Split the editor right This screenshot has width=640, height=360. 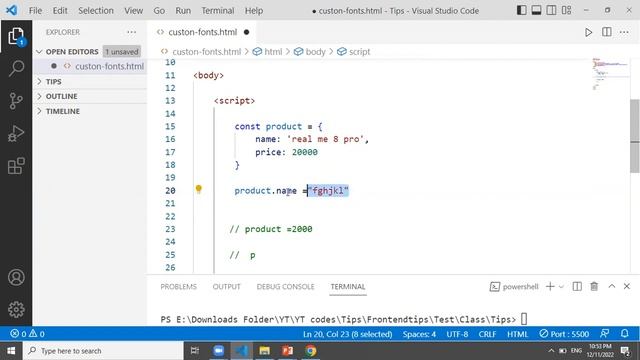[x=607, y=32]
